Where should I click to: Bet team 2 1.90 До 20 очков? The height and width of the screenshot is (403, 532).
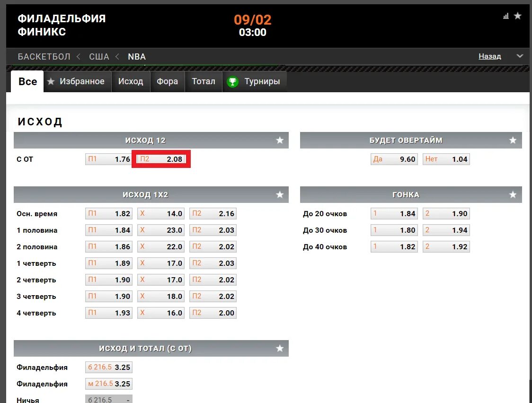click(x=446, y=213)
